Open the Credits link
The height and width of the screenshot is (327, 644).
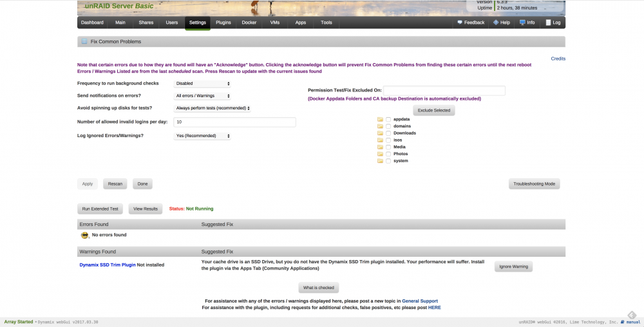tap(558, 59)
